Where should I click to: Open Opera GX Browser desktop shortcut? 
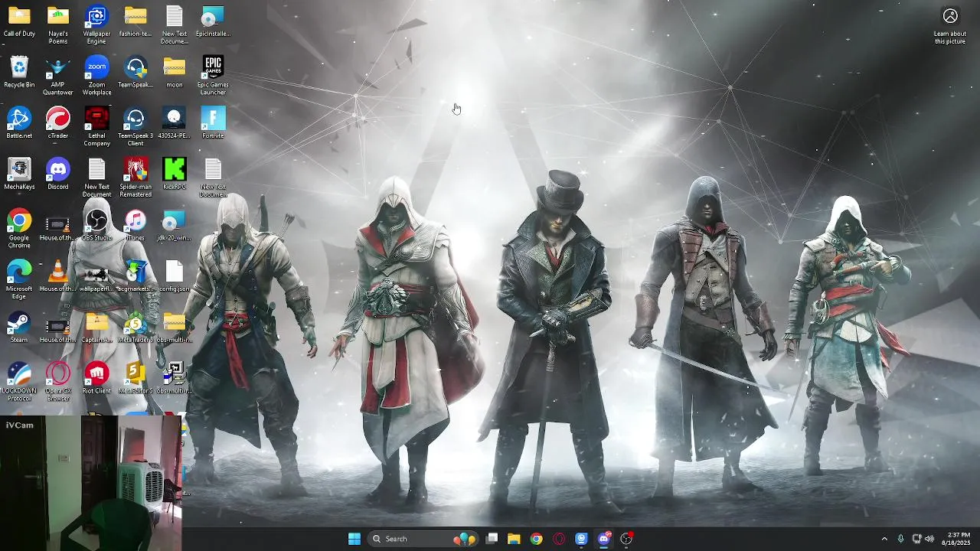[58, 382]
